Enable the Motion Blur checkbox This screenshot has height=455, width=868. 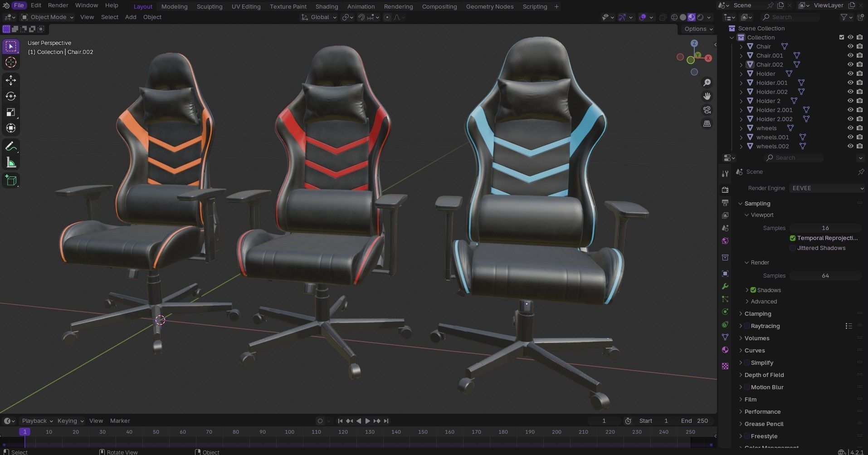tap(747, 387)
